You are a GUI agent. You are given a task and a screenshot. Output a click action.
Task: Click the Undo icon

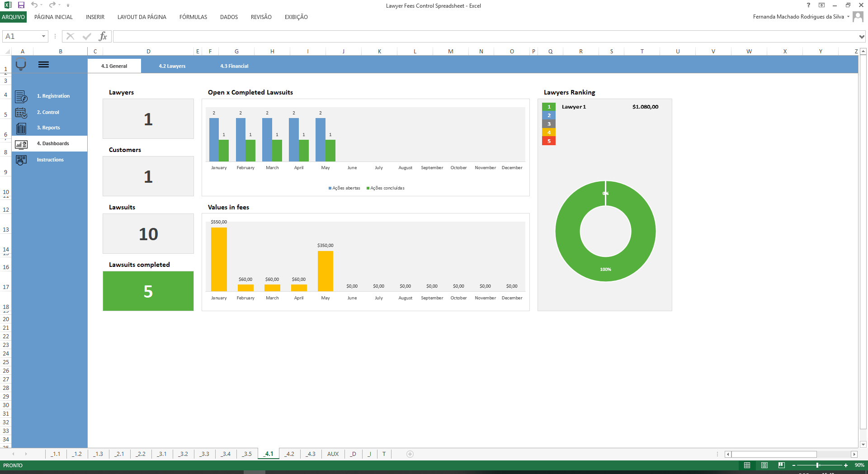pos(34,5)
